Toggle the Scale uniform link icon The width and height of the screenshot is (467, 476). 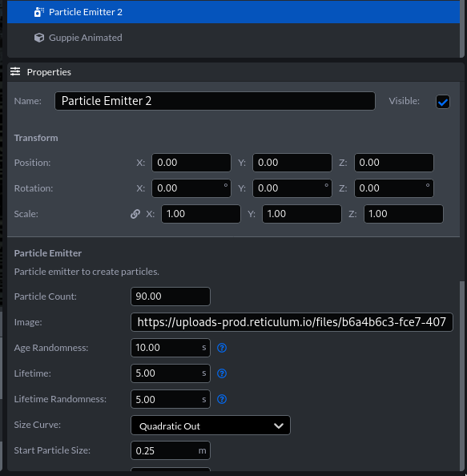[x=135, y=214]
